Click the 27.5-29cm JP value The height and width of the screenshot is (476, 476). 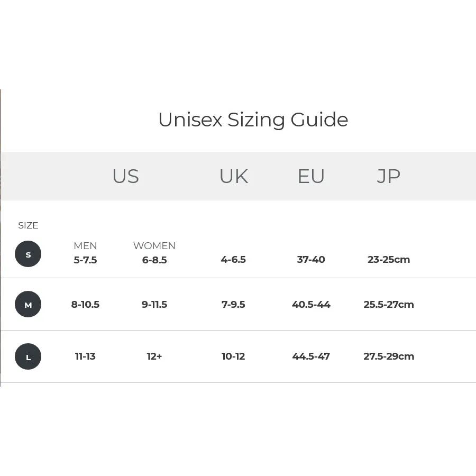click(389, 356)
